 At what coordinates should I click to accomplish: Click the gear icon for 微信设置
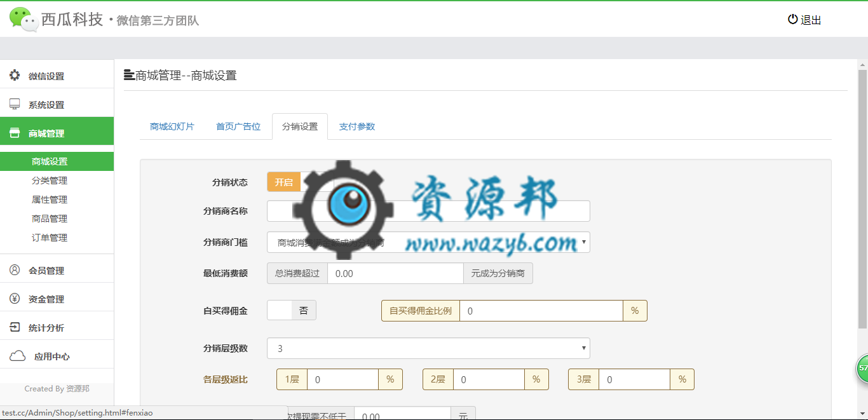15,76
